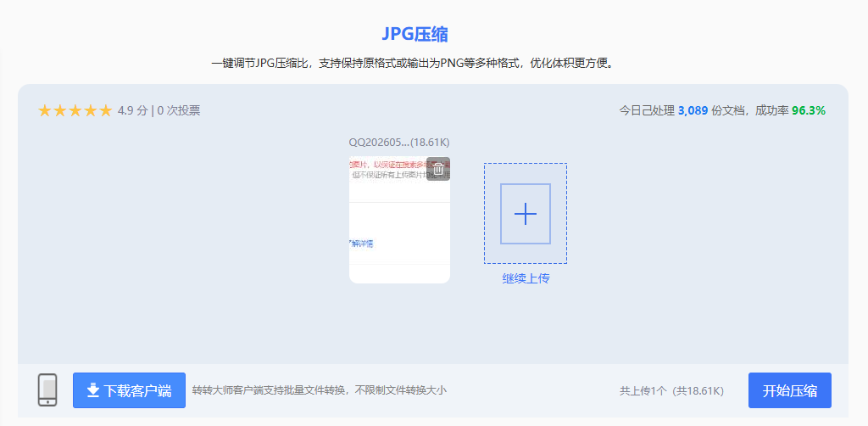The width and height of the screenshot is (868, 426).
Task: Click the 一键调节JPG压缩比 subtitle text
Action: tap(414, 63)
